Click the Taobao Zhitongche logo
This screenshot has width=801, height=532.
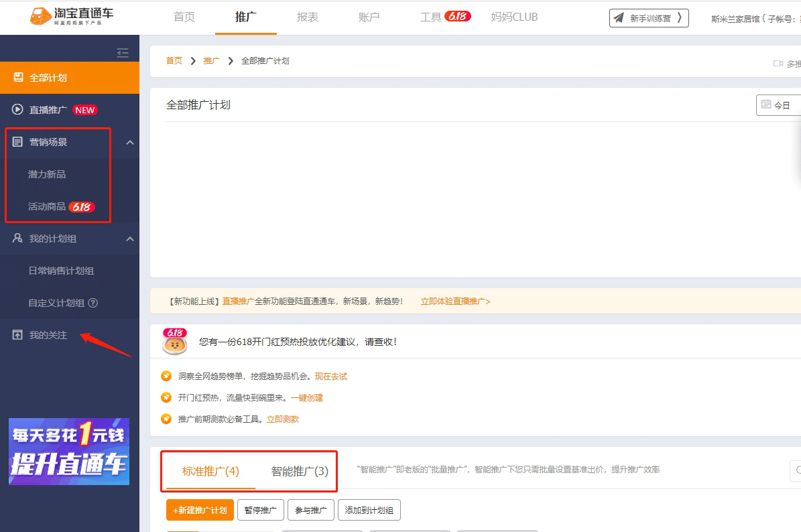point(71,17)
